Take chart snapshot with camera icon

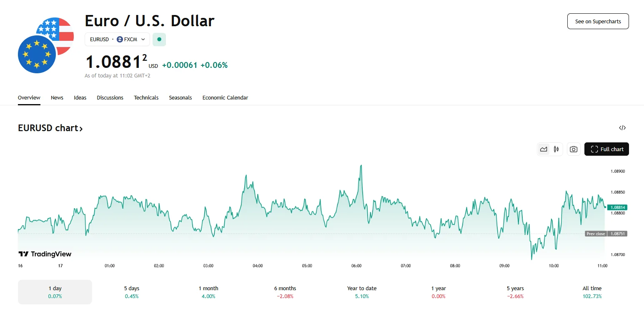point(574,149)
